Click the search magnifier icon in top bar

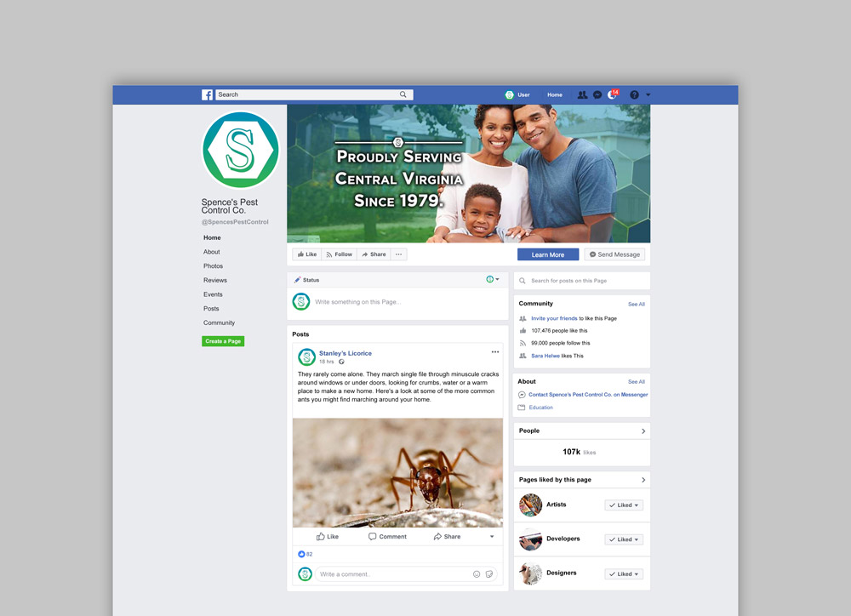tap(403, 95)
